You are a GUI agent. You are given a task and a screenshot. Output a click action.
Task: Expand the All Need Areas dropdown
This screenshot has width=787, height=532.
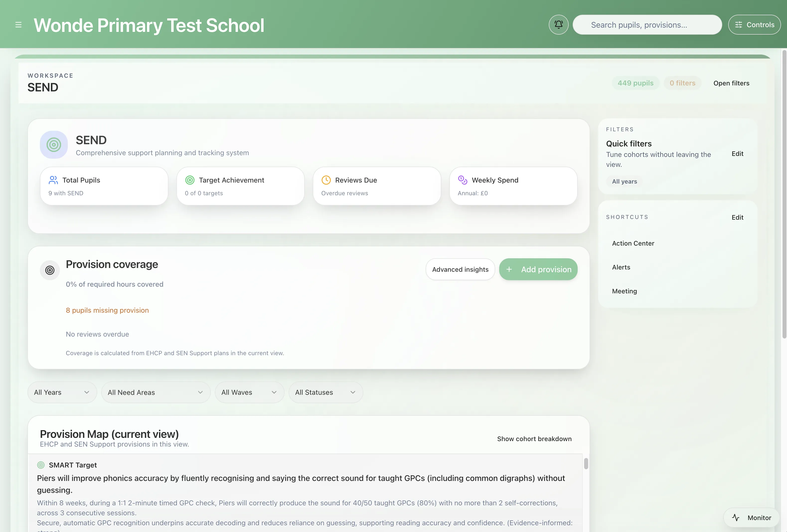(x=156, y=392)
